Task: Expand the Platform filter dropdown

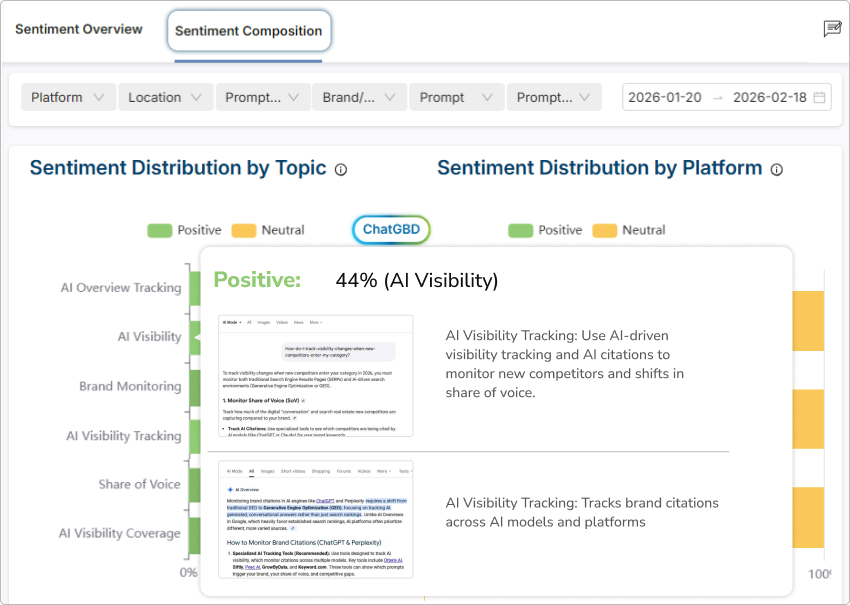Action: (67, 97)
